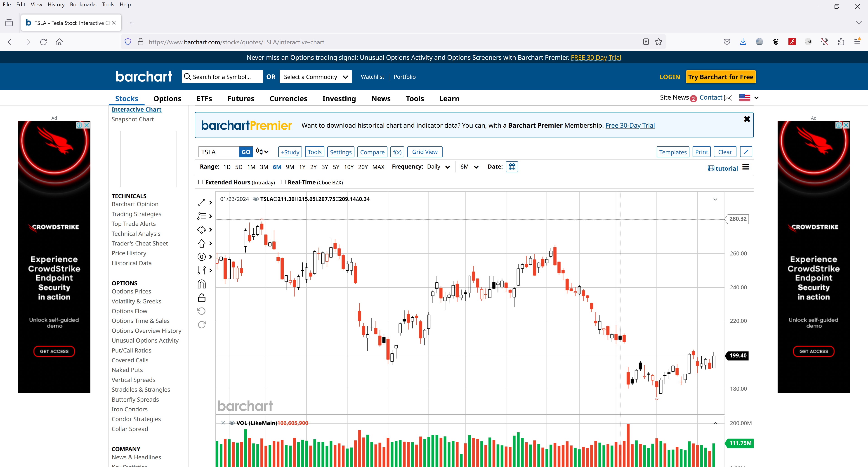Image resolution: width=868 pixels, height=467 pixels.
Task: Open Firefox downloads arrow icon
Action: tap(743, 42)
